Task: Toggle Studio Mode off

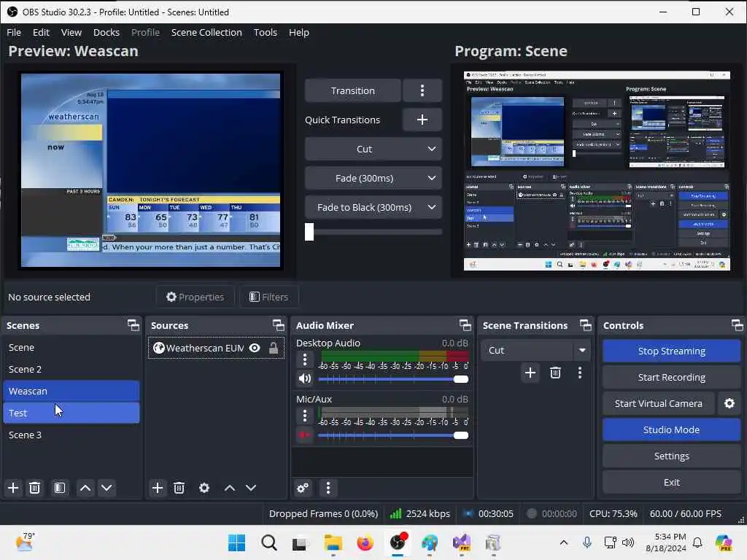Action: point(671,429)
